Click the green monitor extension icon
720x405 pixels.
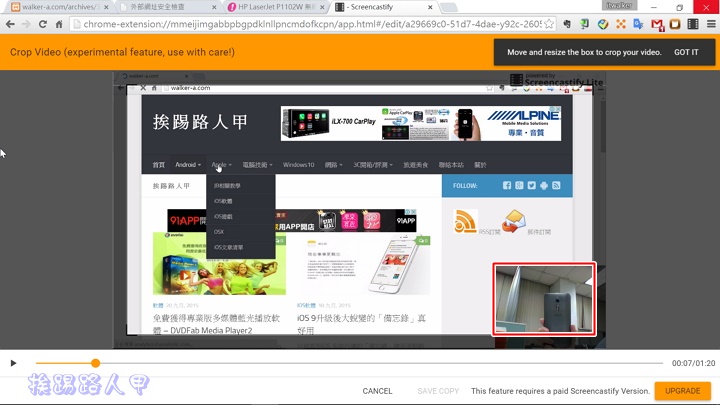[585, 24]
